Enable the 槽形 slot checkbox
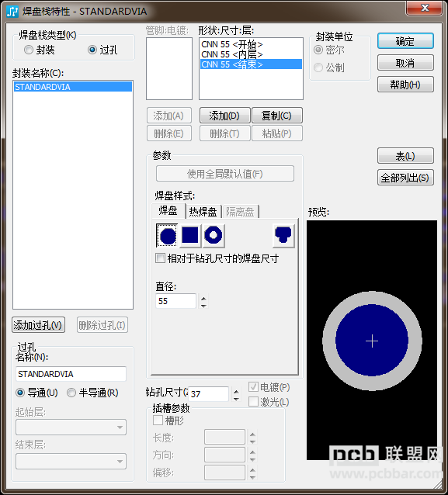 [158, 421]
